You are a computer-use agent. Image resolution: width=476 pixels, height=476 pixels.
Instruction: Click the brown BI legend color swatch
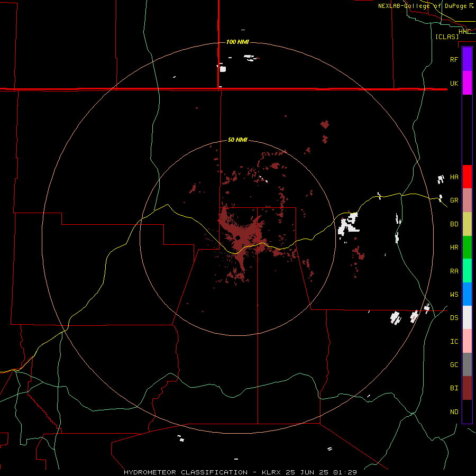[x=467, y=388]
